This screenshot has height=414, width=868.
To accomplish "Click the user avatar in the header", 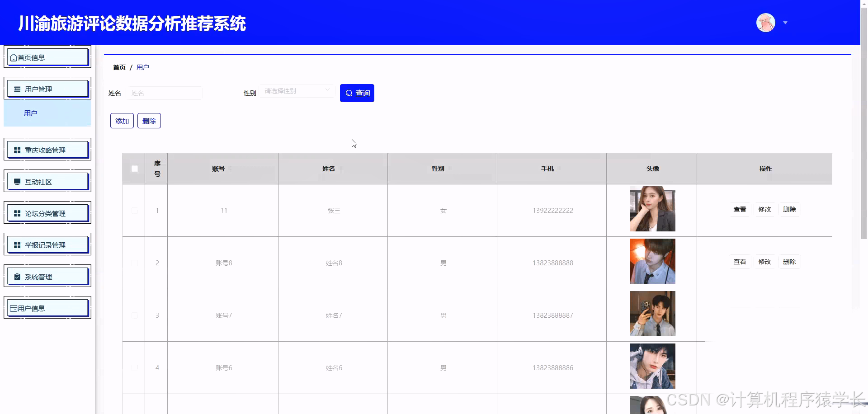I will [x=766, y=23].
